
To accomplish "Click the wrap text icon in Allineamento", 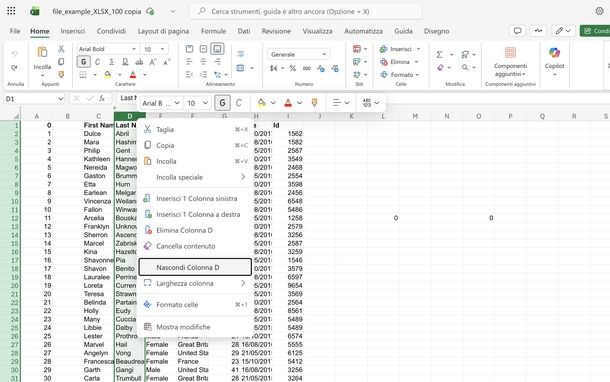I will pyautogui.click(x=240, y=54).
